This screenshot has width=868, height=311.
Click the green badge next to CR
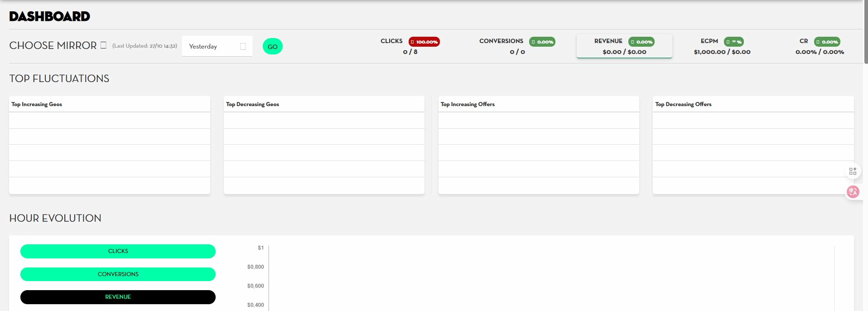827,42
